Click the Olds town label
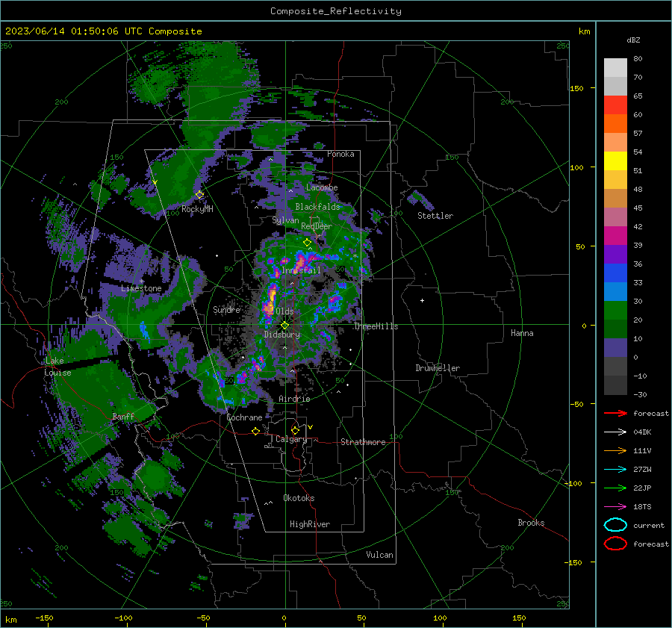 (284, 311)
